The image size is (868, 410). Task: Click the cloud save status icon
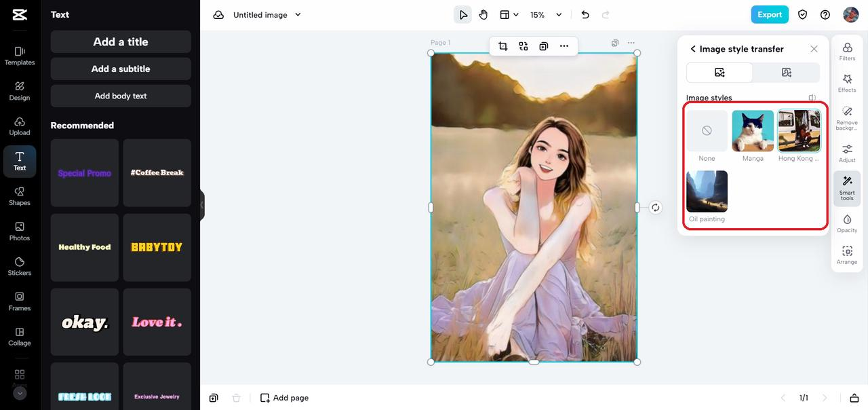[x=218, y=15]
